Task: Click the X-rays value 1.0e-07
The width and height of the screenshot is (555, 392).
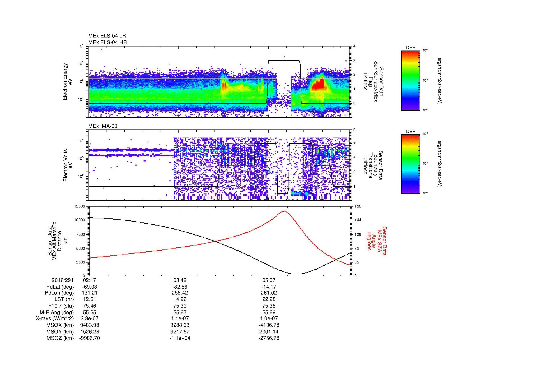Action: tap(269, 318)
